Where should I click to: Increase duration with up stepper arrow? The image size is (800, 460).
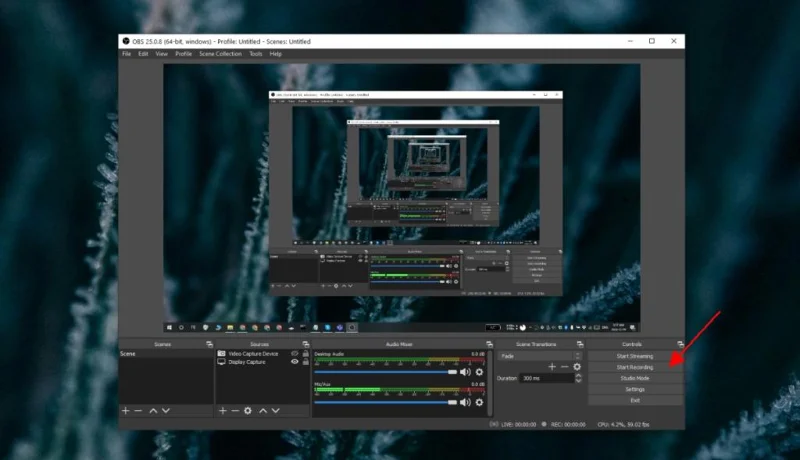[x=578, y=376]
